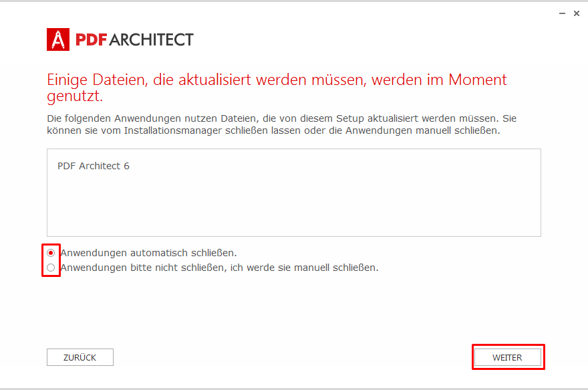The height and width of the screenshot is (390, 588).
Task: Click the word 'Moment' in the red heading
Action: [x=477, y=80]
